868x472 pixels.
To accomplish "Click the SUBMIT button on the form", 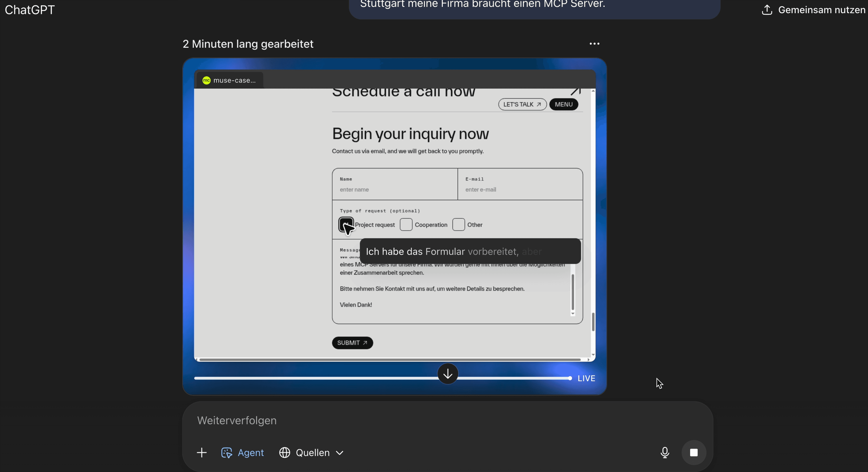I will pyautogui.click(x=352, y=343).
